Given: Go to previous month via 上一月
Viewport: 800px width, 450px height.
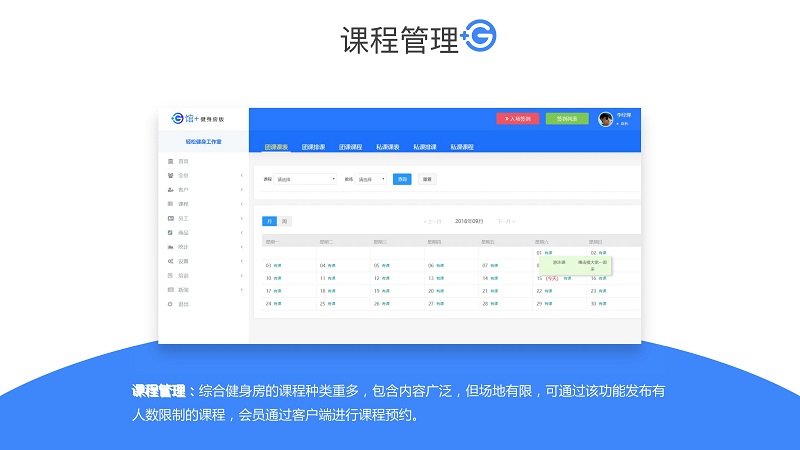Looking at the screenshot, I should 433,221.
